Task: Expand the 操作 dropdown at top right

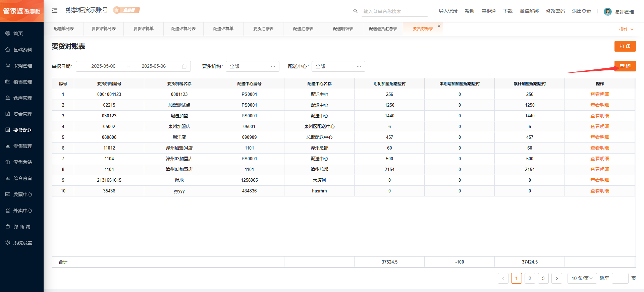Action: (626, 29)
